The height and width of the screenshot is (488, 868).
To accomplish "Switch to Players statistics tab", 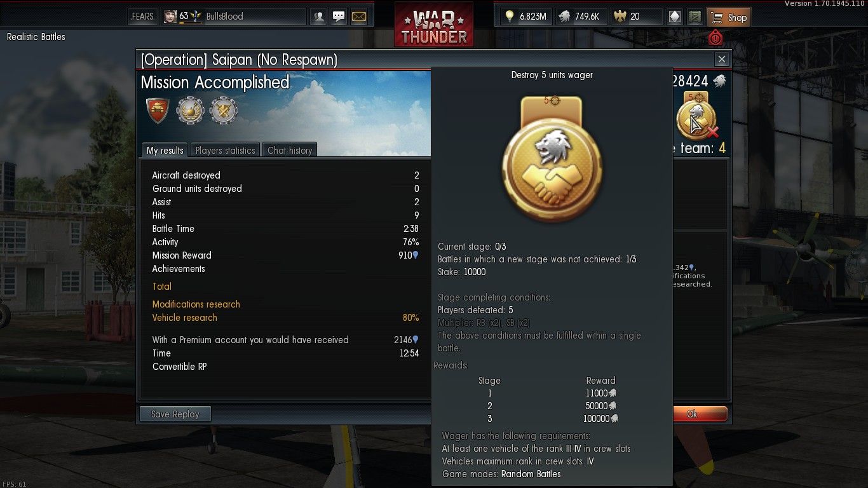I will [225, 150].
